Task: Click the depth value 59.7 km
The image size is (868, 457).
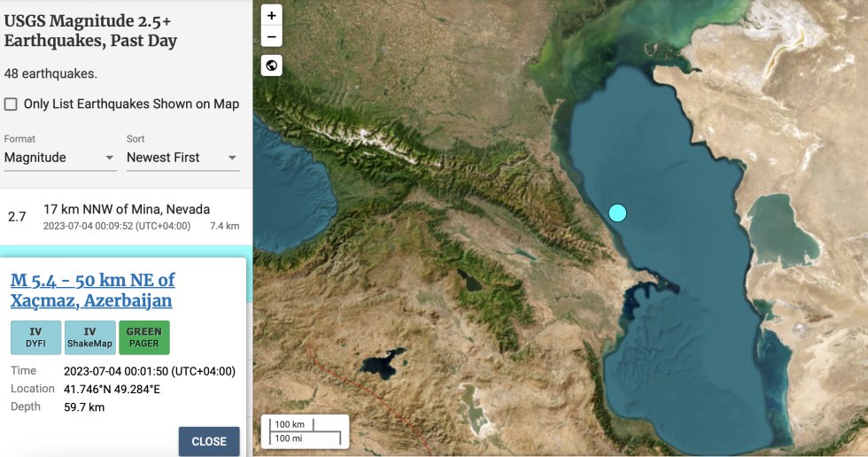Action: tap(84, 407)
